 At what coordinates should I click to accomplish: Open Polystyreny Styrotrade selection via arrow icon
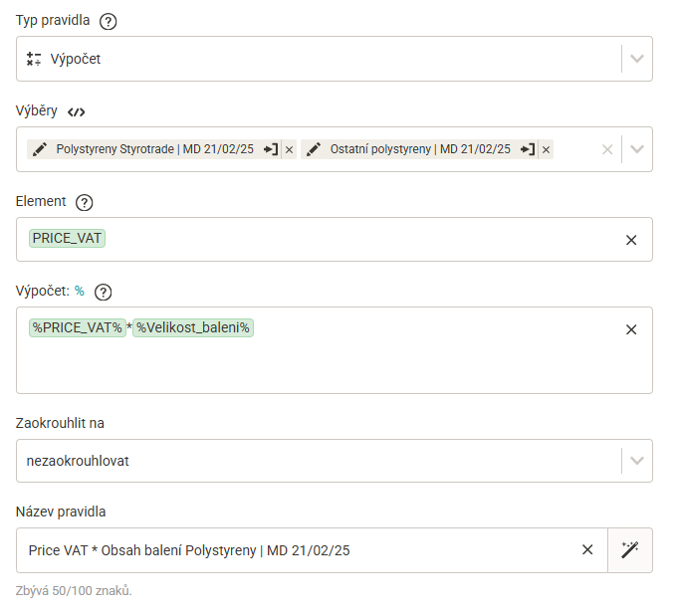[272, 149]
